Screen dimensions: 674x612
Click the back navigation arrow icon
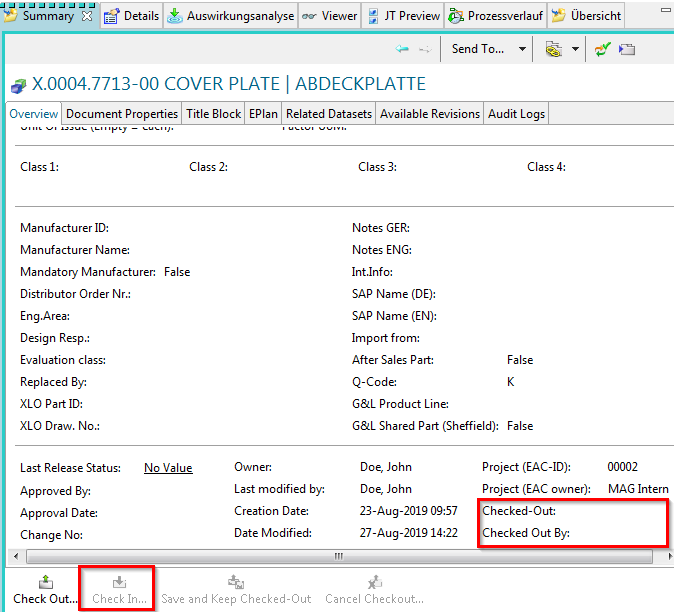(x=402, y=49)
